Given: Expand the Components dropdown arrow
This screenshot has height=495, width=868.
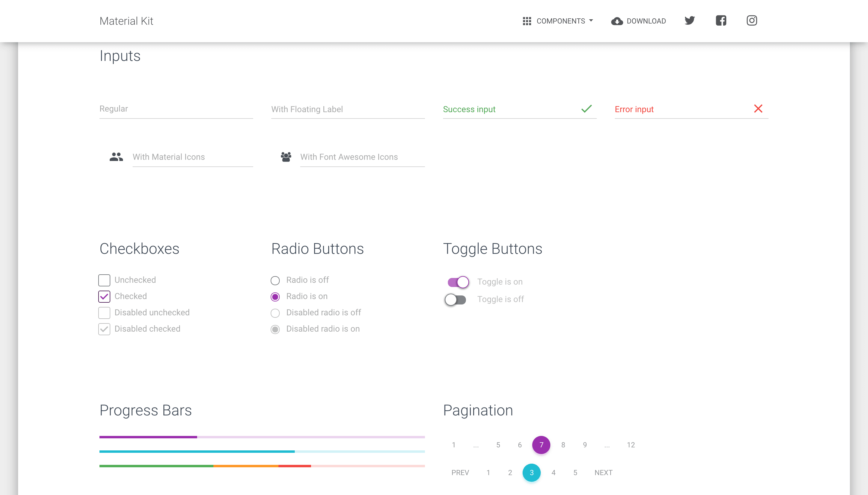Looking at the screenshot, I should click(x=591, y=21).
